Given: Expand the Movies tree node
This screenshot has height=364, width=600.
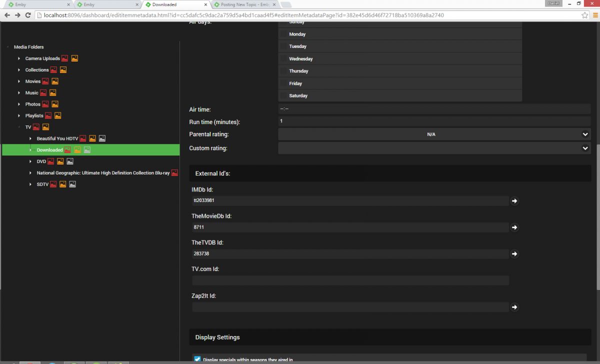Looking at the screenshot, I should click(x=19, y=81).
